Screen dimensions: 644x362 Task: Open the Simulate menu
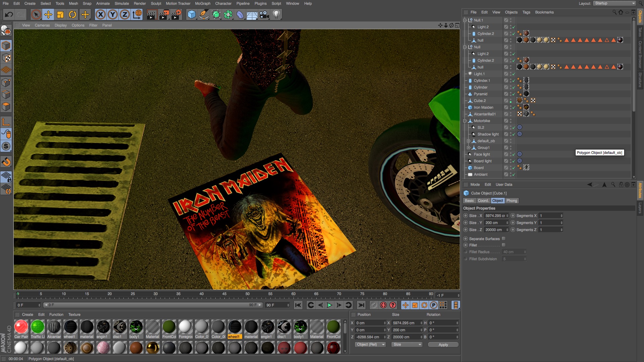pos(121,3)
